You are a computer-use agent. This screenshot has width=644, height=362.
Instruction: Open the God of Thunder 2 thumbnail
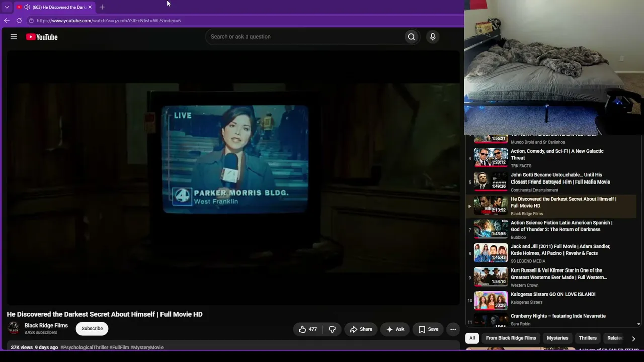point(491,229)
